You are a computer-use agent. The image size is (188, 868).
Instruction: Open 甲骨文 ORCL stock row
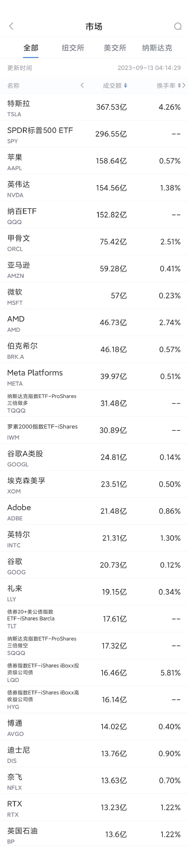pos(94,242)
